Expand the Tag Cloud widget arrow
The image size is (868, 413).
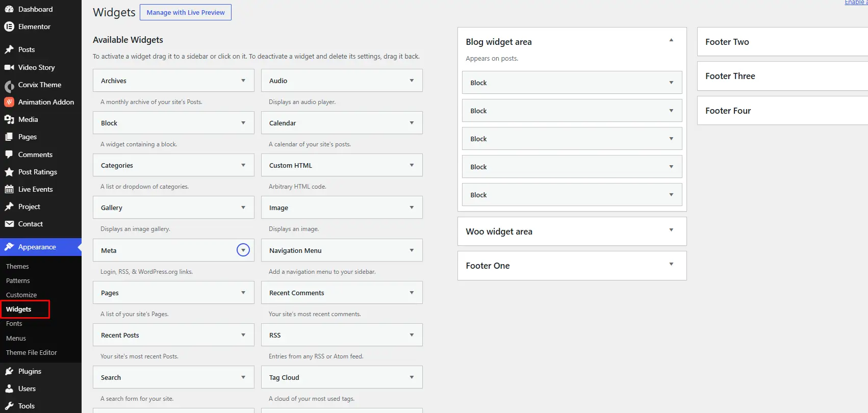tap(412, 377)
